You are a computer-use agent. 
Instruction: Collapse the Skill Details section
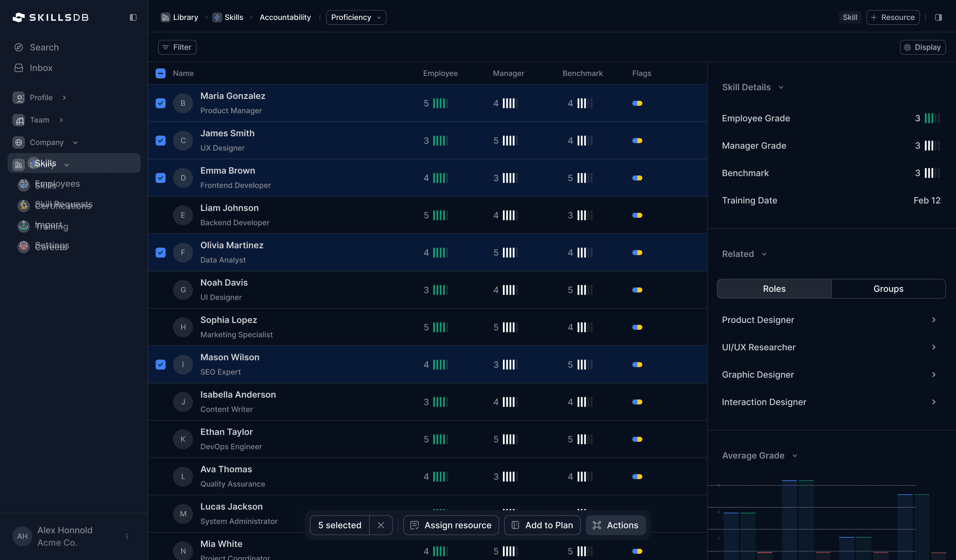point(781,87)
